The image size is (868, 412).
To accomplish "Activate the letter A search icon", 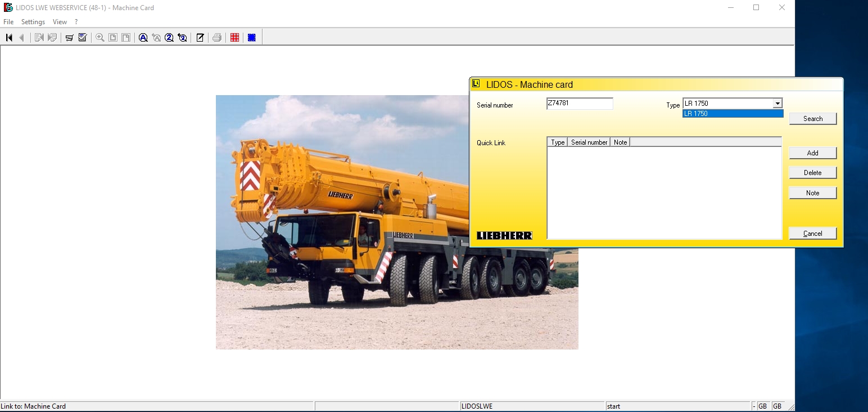I will click(143, 37).
